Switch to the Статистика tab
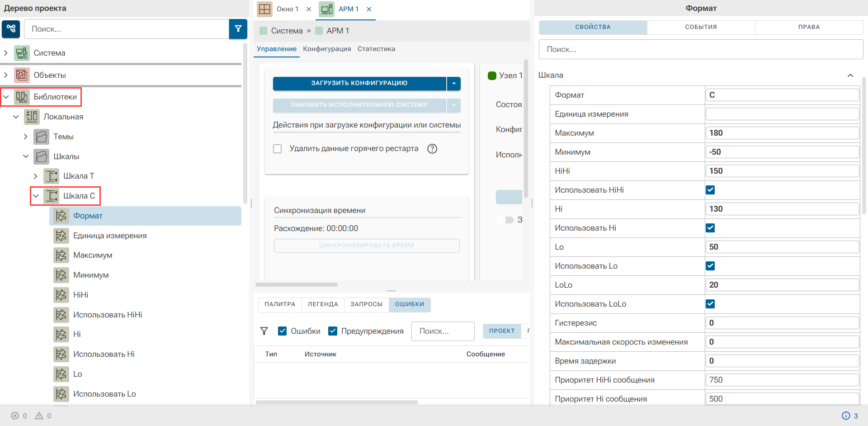Screen dimensions: 868x426 (x=376, y=49)
